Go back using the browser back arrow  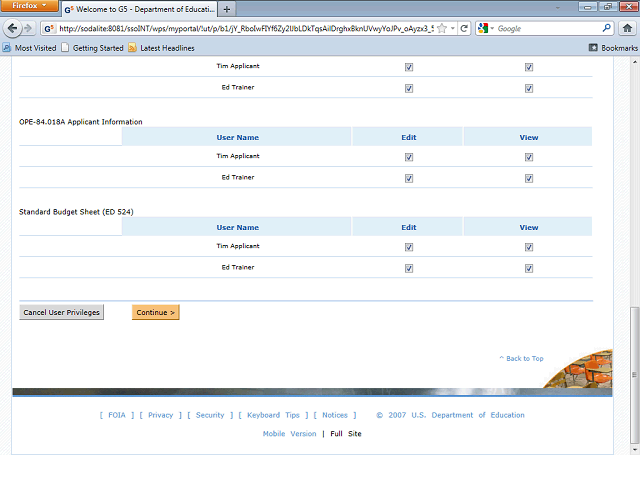coord(12,28)
